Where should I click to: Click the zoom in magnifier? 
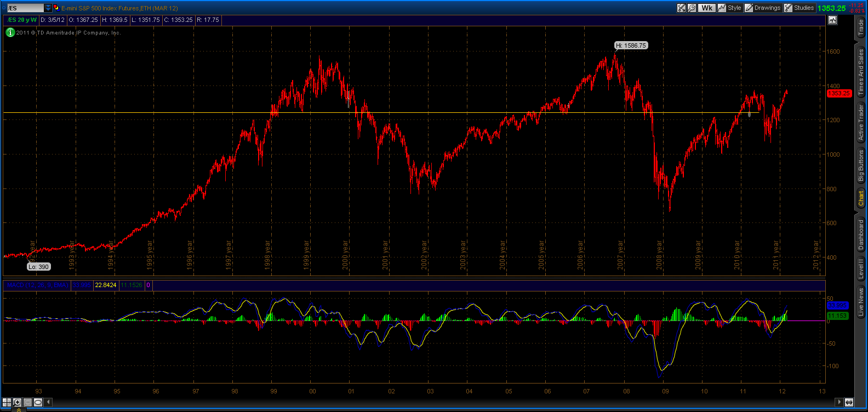(18, 402)
